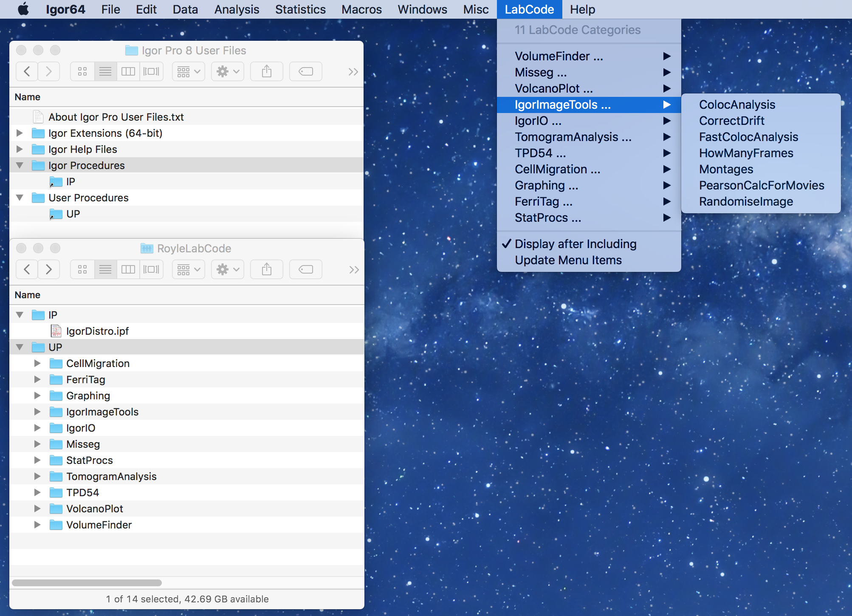852x616 pixels.
Task: Open the Igor64 application menu
Action: [65, 9]
